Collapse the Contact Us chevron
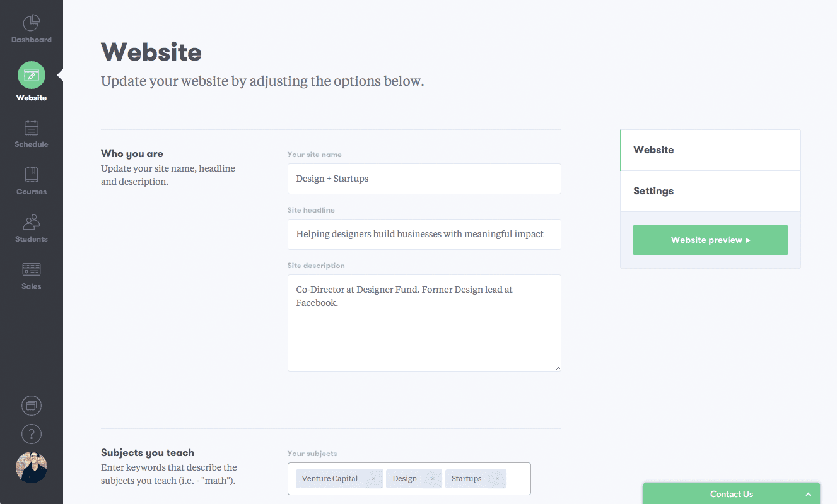 pyautogui.click(x=808, y=494)
